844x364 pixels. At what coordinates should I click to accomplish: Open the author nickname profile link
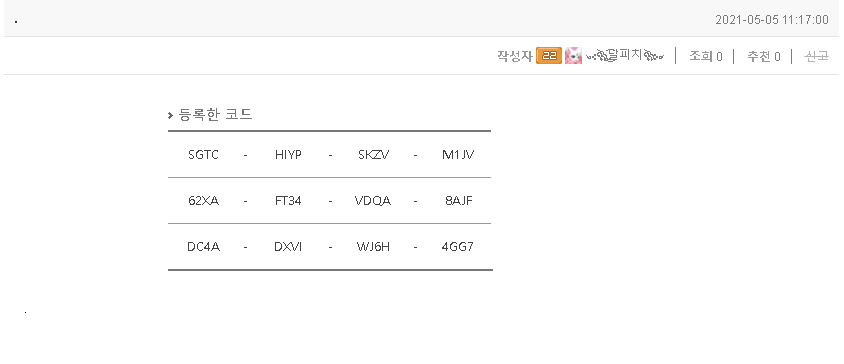pyautogui.click(x=625, y=55)
